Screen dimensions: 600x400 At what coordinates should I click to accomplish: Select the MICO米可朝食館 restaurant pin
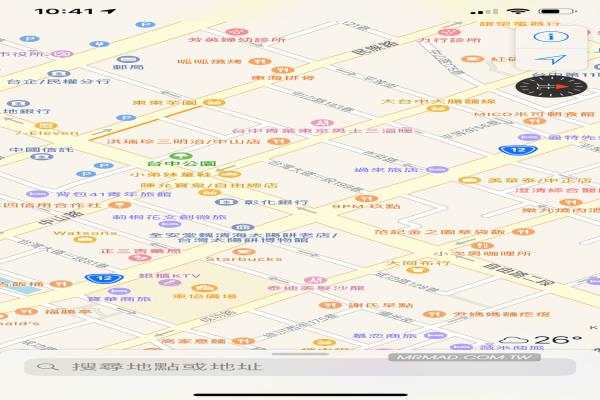[x=535, y=121]
